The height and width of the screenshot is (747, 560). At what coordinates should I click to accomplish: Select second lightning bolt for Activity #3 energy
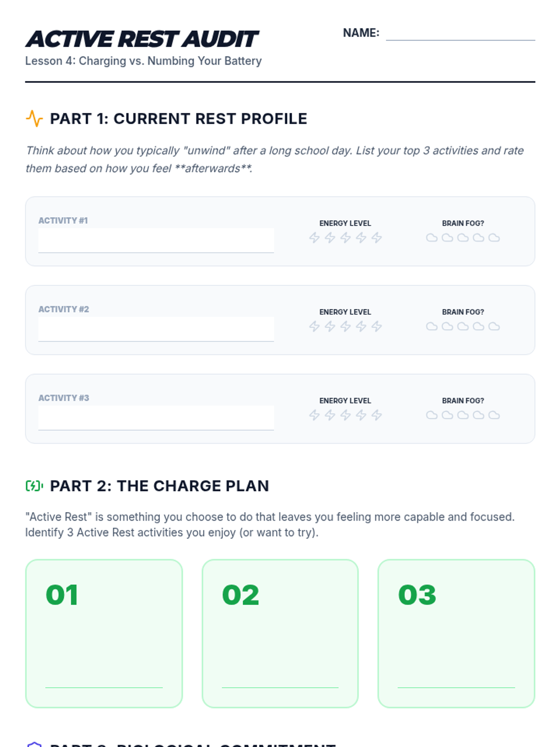pyautogui.click(x=330, y=415)
